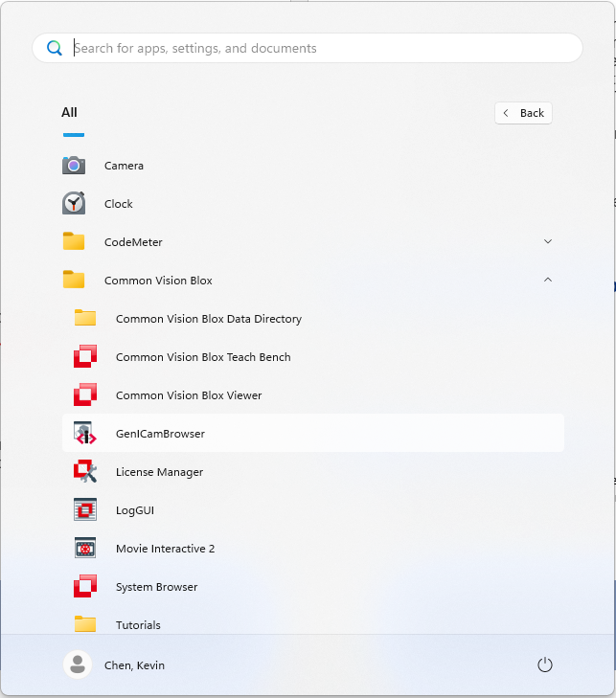Image resolution: width=616 pixels, height=698 pixels.
Task: Click the GenICamBrowser label
Action: click(x=160, y=434)
